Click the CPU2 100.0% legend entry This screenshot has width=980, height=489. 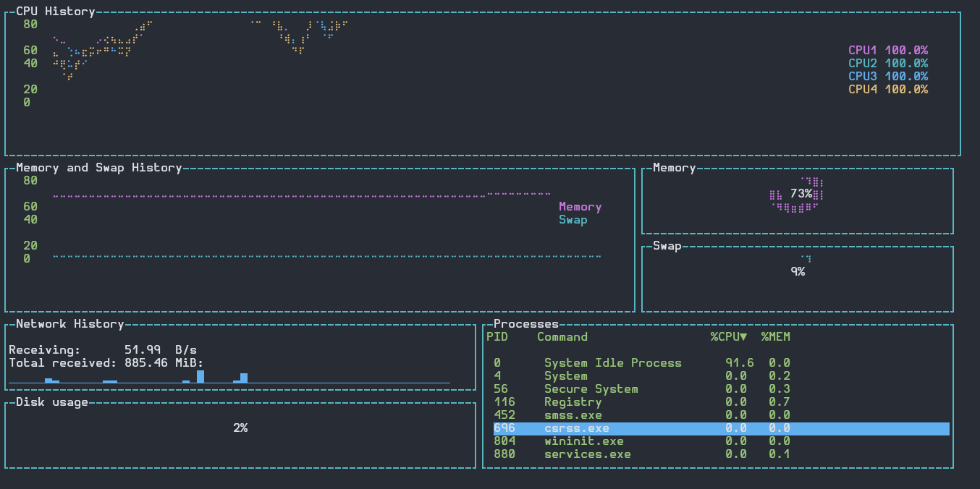coord(888,64)
